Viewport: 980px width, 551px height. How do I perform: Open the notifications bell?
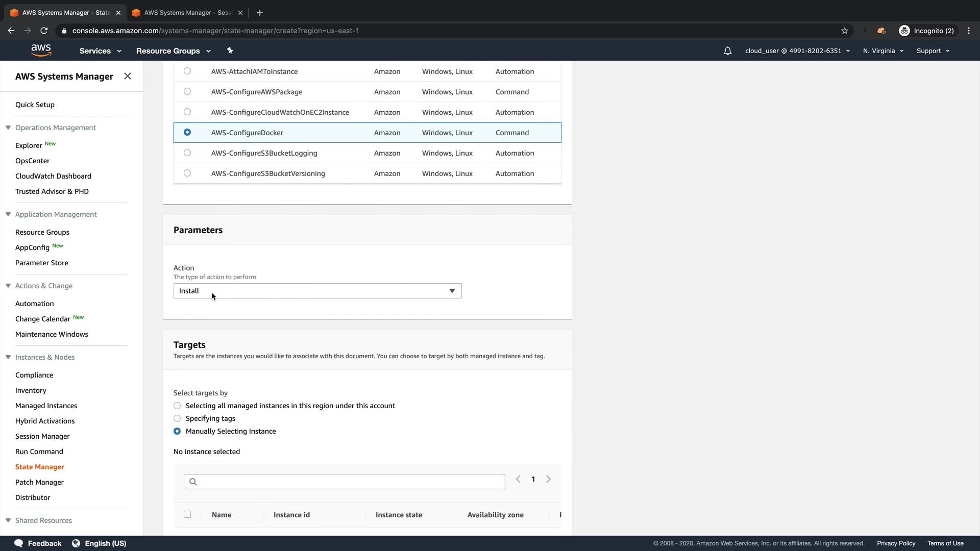coord(727,51)
